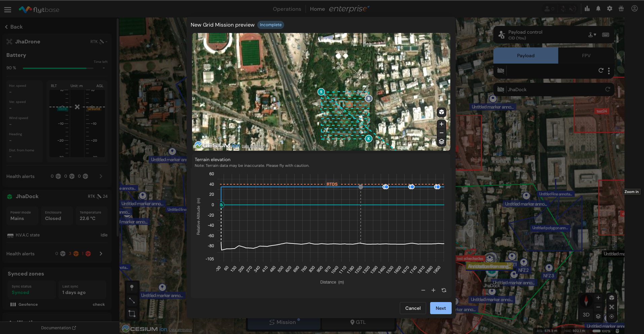Reset the terrain elevation chart view
Viewport: 644px width, 334px height.
point(444,290)
